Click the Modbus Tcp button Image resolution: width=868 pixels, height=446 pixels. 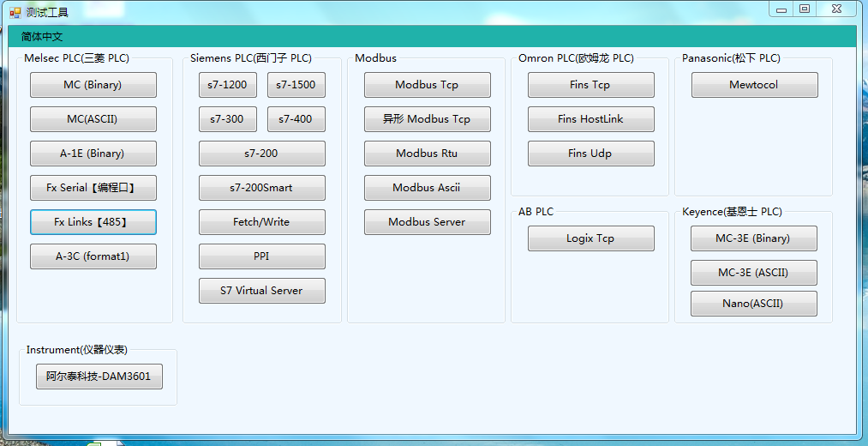[427, 85]
